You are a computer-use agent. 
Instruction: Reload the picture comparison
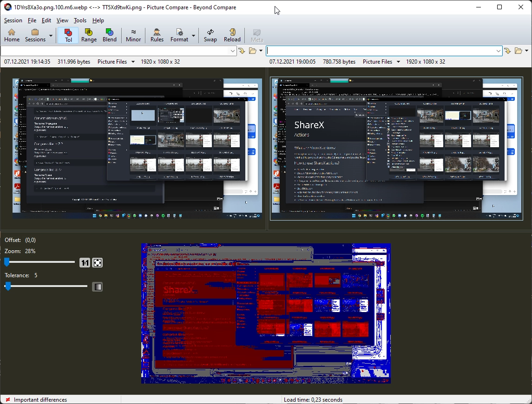pyautogui.click(x=232, y=35)
